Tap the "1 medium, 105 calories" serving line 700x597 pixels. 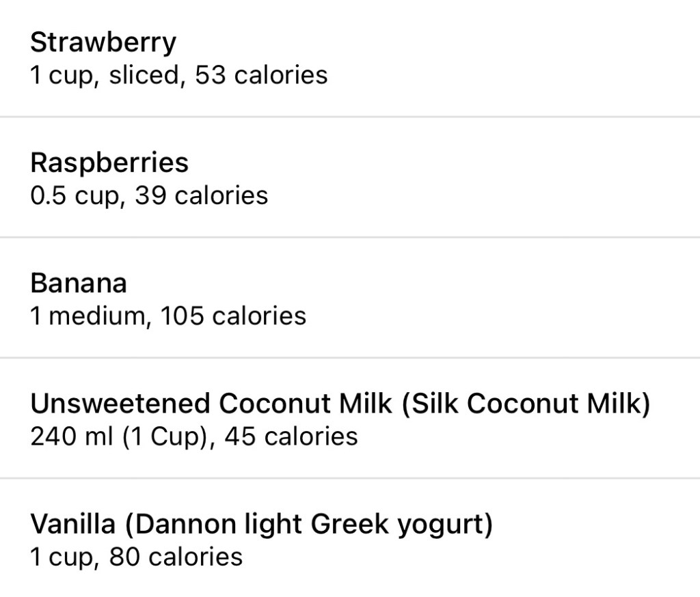pos(168,316)
